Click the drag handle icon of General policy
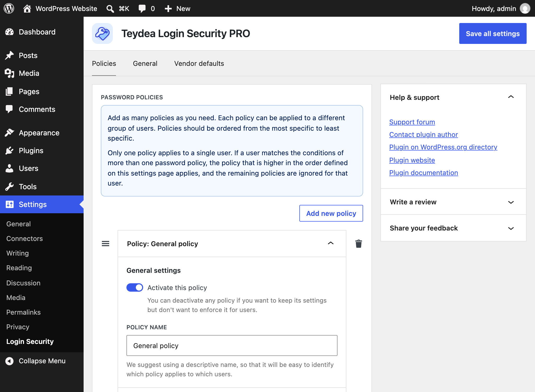Viewport: 535px width, 392px height. click(106, 244)
